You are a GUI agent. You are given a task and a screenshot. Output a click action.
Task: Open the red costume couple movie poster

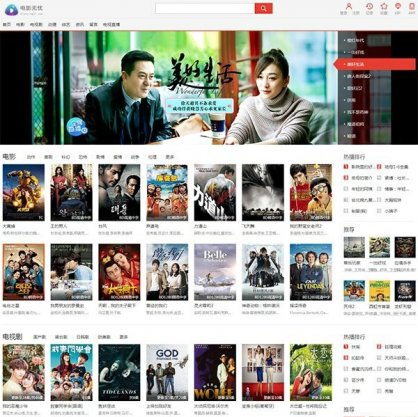(x=119, y=272)
